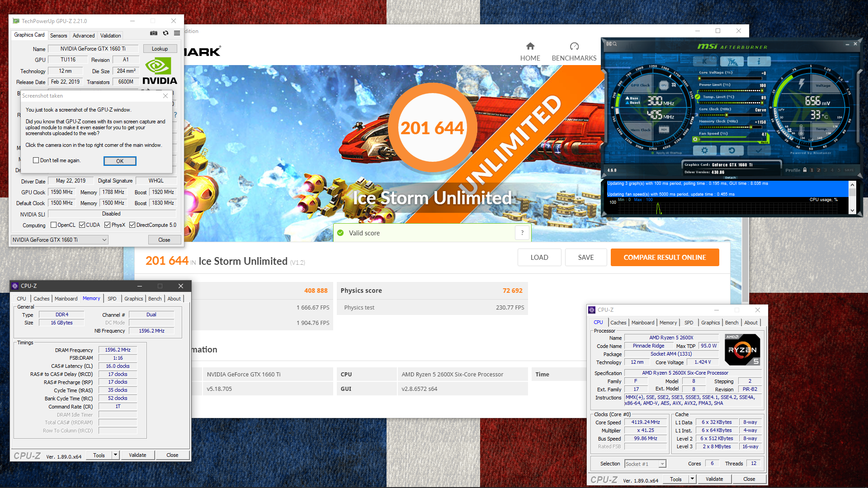Click the thermometer icon in Afterburner gauge
Image resolution: width=868 pixels, height=488 pixels.
tap(801, 131)
